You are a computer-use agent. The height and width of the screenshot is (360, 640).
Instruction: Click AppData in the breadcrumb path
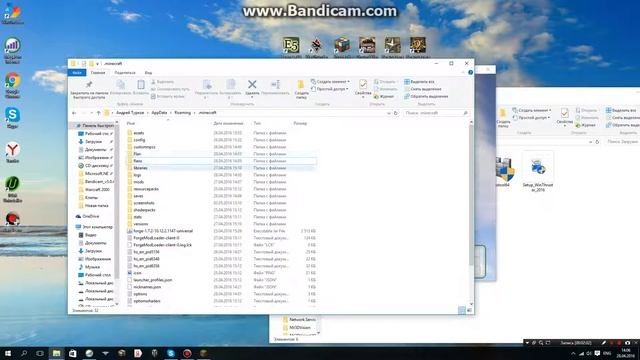click(159, 113)
